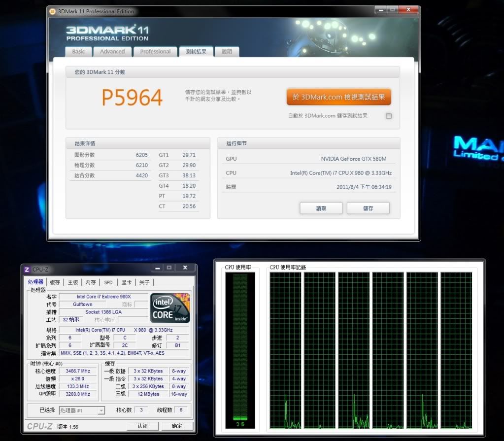Select the GT3 result 38.13

[189, 175]
